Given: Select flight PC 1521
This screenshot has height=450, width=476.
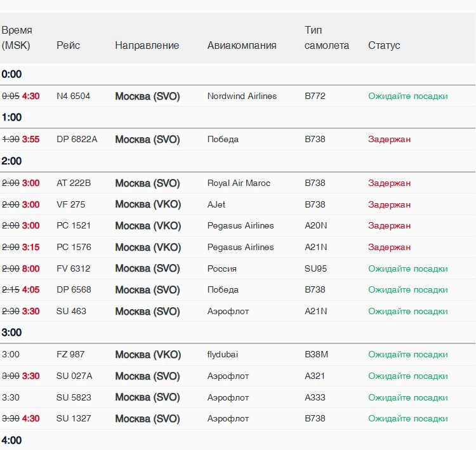Looking at the screenshot, I should click(74, 225).
